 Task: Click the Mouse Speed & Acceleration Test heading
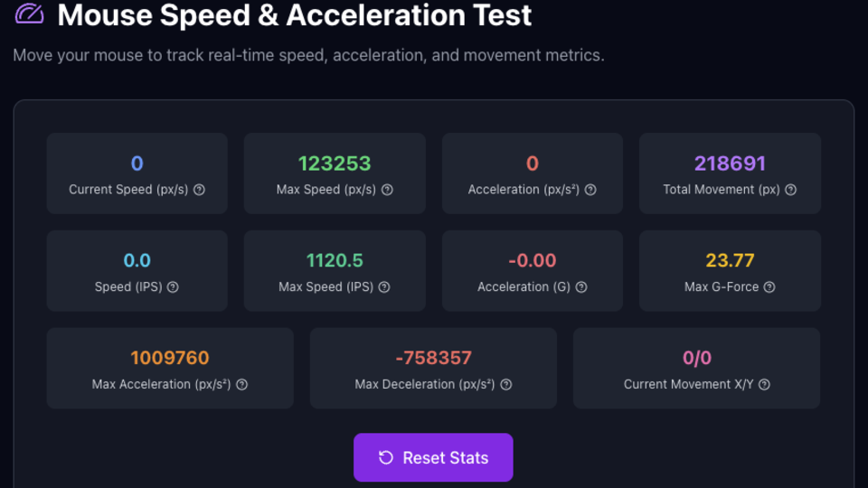click(295, 14)
